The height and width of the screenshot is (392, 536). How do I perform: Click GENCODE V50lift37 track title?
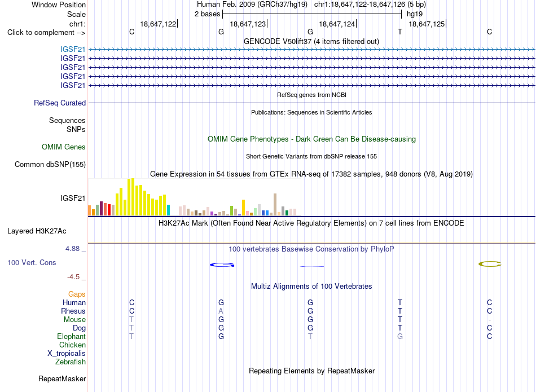[x=311, y=41]
